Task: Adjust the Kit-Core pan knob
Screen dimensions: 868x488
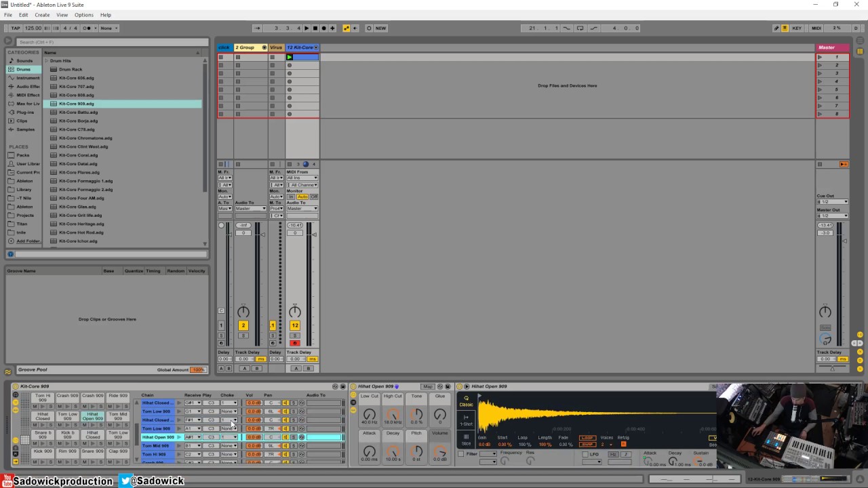Action: pyautogui.click(x=295, y=312)
